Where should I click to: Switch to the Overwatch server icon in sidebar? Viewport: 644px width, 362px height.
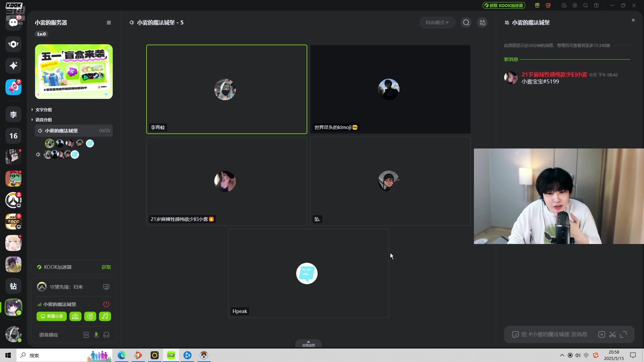[13, 200]
